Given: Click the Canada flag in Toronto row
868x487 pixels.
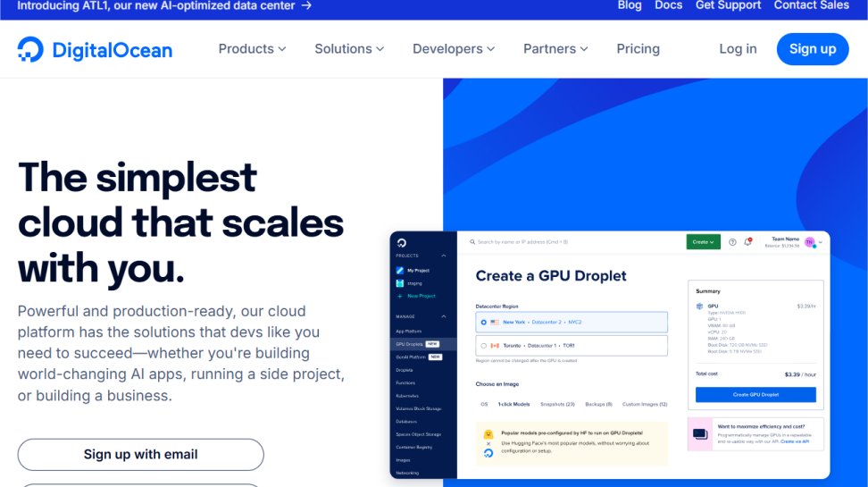Looking at the screenshot, I should pyautogui.click(x=495, y=346).
